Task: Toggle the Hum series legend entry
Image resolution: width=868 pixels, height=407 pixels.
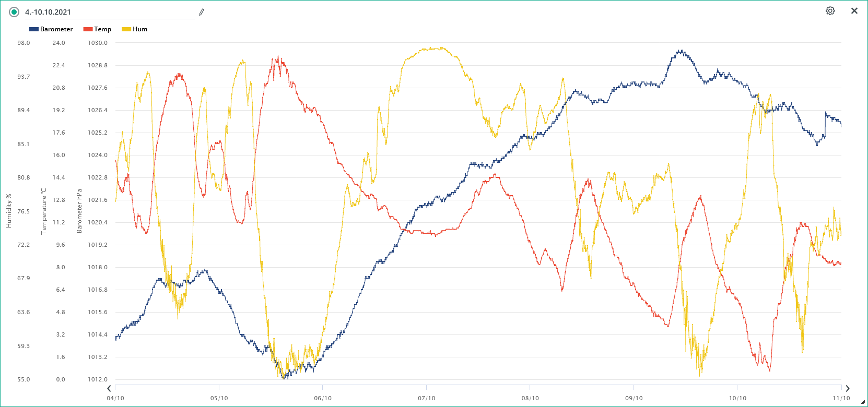Action: click(135, 29)
